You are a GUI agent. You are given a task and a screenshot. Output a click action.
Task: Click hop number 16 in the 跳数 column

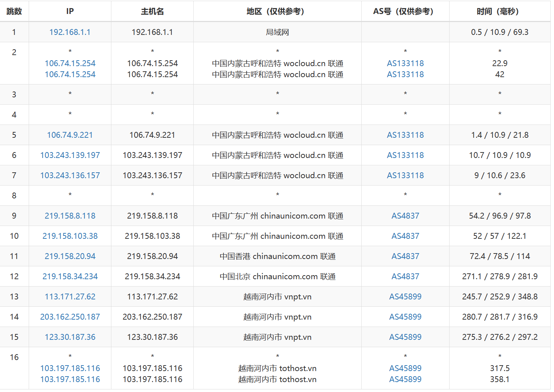(x=14, y=357)
